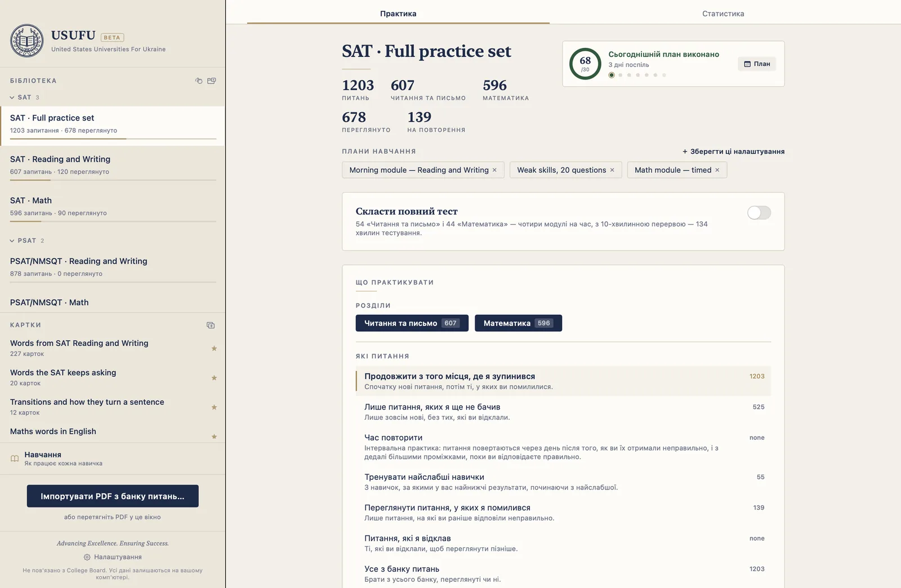Remove the Math module — timed chip
The height and width of the screenshot is (588, 901).
point(717,170)
